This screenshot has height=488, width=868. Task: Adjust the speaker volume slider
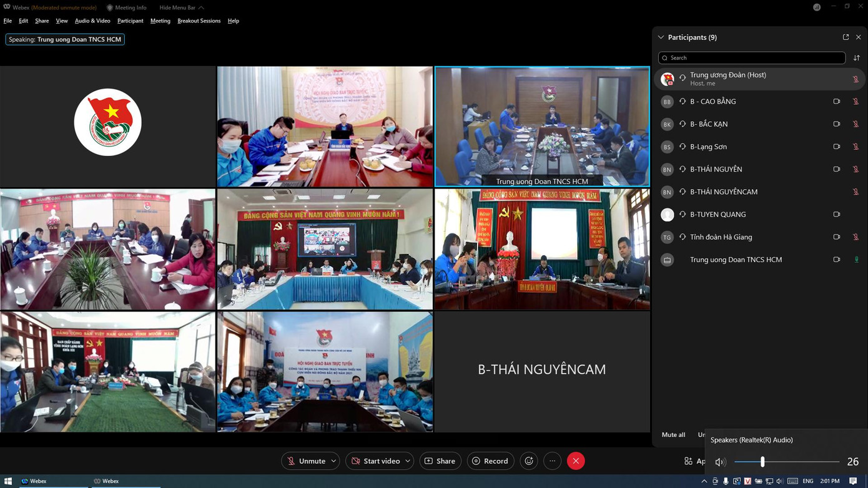(762, 462)
